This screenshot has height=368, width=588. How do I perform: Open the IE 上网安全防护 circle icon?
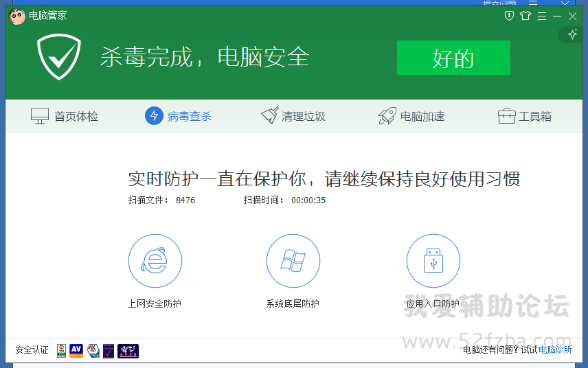[x=155, y=261]
